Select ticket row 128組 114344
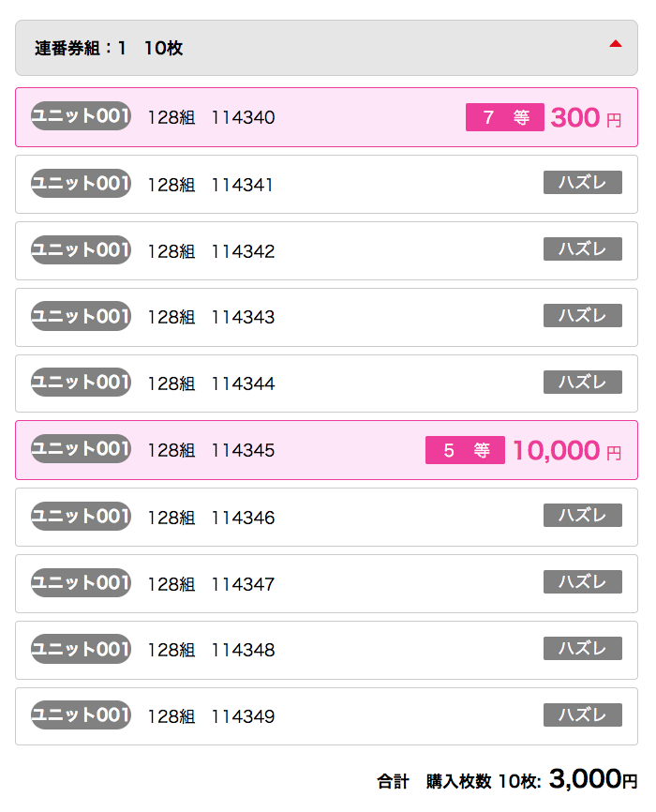 click(x=326, y=383)
